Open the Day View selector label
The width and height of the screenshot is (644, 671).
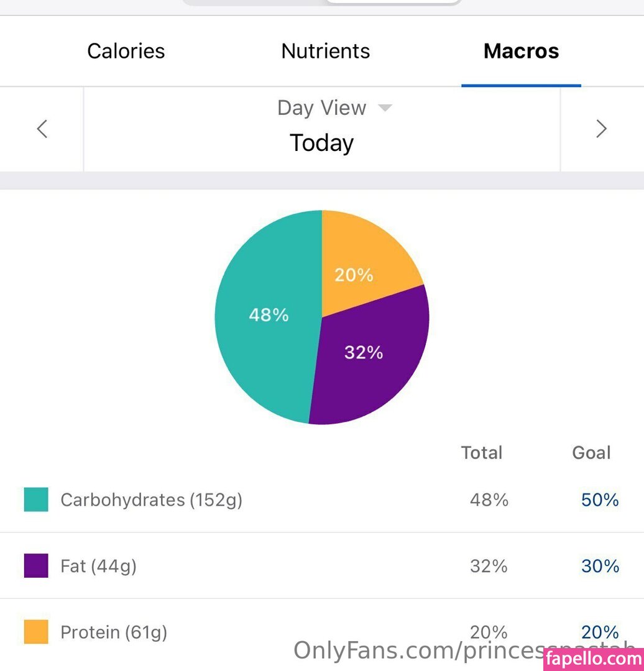pos(321,108)
